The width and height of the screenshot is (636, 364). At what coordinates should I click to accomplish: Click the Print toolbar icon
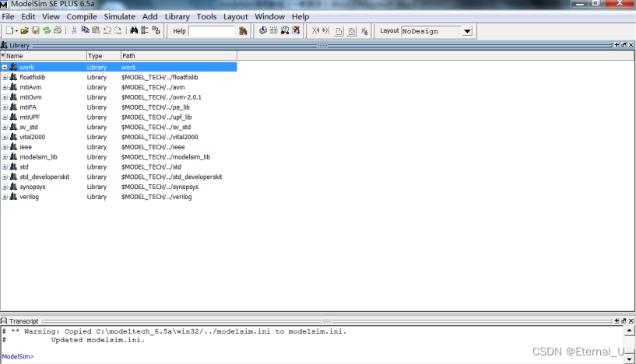[58, 30]
